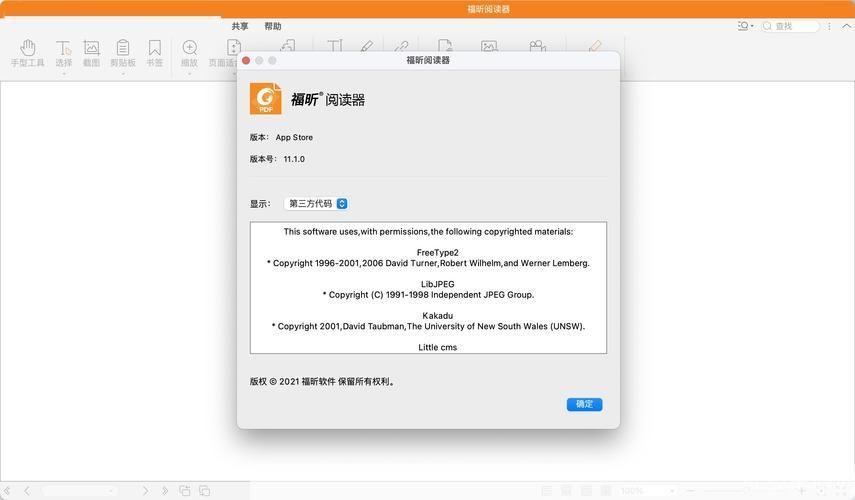This screenshot has height=500, width=855.
Task: Click the Bookmark toolbar icon
Action: (155, 48)
